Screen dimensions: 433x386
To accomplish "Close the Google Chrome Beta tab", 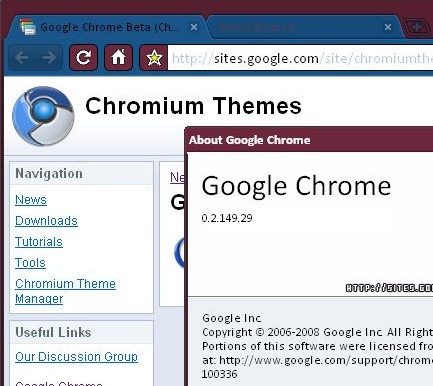I will pyautogui.click(x=194, y=27).
